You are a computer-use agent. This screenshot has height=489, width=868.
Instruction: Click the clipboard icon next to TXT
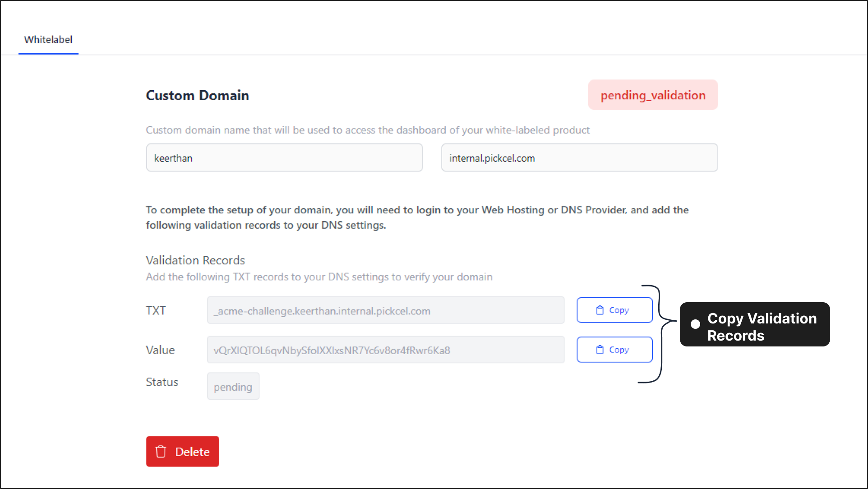tap(600, 310)
